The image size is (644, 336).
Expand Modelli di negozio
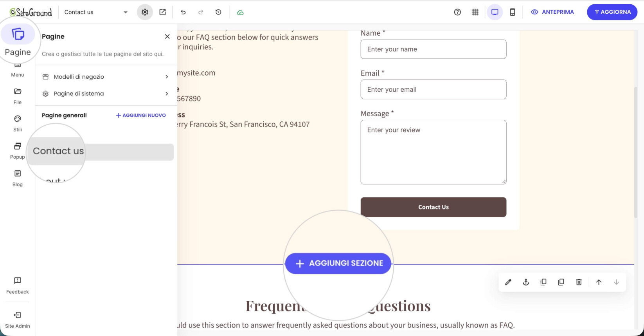tap(106, 77)
